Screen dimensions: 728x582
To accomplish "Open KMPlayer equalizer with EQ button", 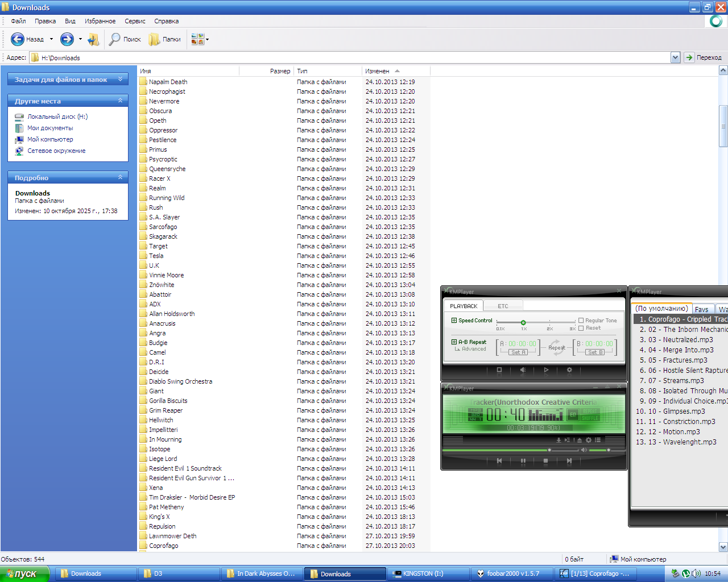I will click(573, 414).
